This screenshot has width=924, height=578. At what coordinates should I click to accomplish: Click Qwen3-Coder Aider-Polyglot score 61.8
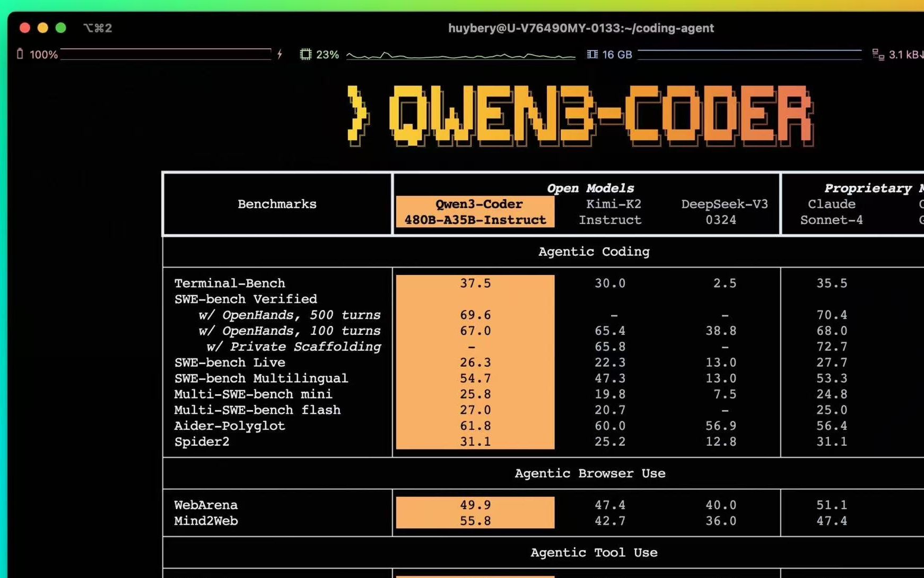(475, 426)
